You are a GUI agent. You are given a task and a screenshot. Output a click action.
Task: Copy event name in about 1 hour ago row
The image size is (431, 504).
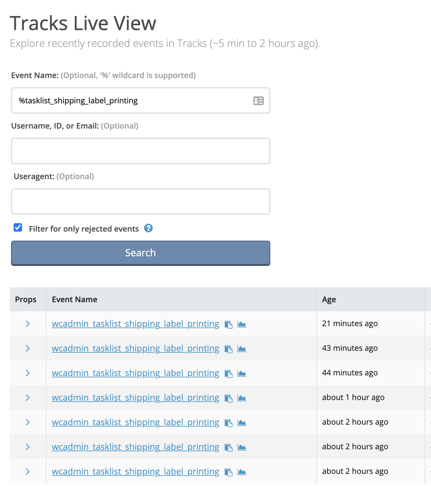[229, 398]
